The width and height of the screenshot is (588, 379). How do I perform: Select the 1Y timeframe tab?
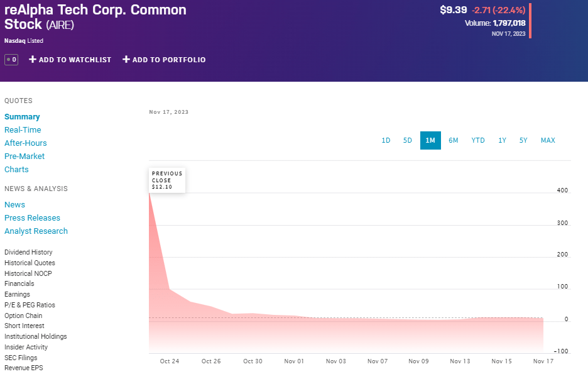click(501, 140)
